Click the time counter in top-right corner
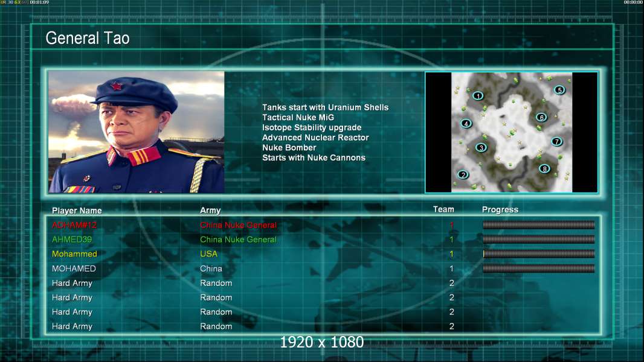The width and height of the screenshot is (644, 362). 633,2
